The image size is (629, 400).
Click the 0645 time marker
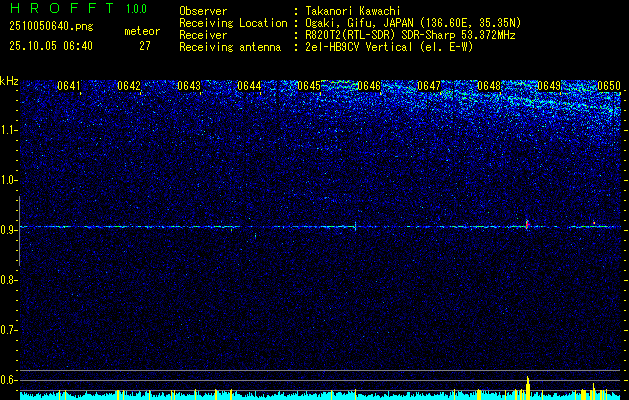(x=309, y=86)
